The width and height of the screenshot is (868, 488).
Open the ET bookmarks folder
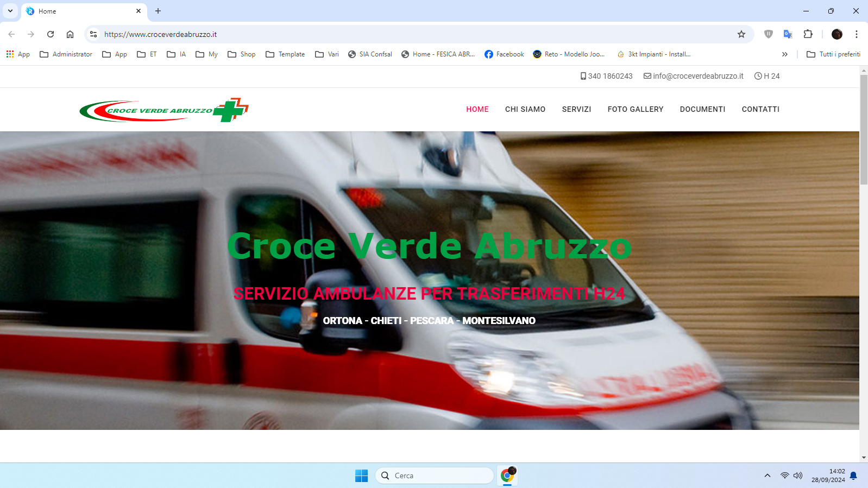click(147, 54)
